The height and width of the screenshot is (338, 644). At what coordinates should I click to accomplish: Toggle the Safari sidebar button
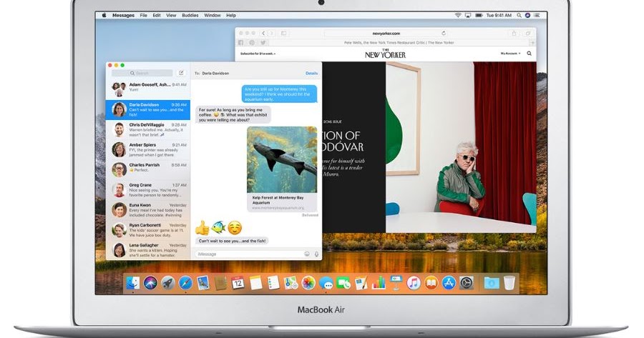(283, 33)
